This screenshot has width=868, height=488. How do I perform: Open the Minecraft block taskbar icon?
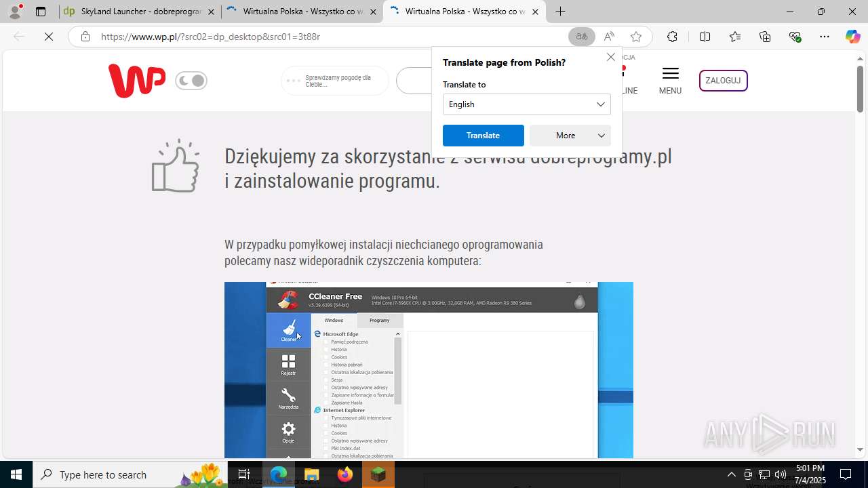[x=378, y=474]
